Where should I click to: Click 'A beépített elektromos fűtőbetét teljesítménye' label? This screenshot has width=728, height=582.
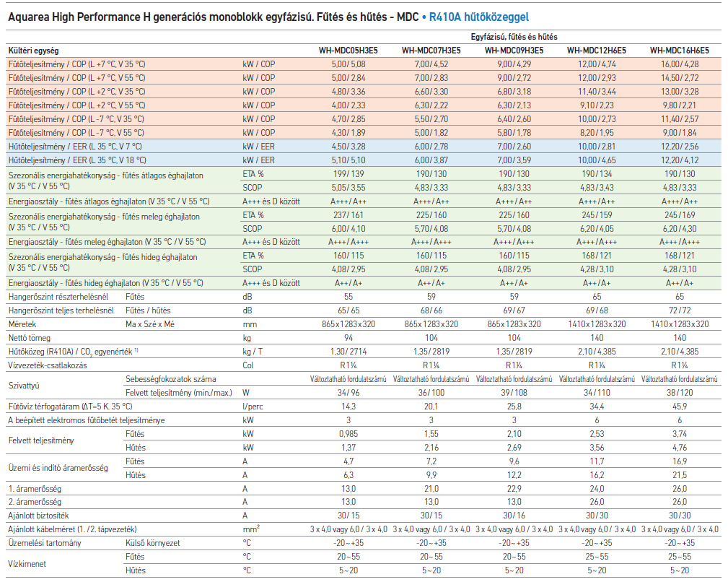[x=87, y=420]
